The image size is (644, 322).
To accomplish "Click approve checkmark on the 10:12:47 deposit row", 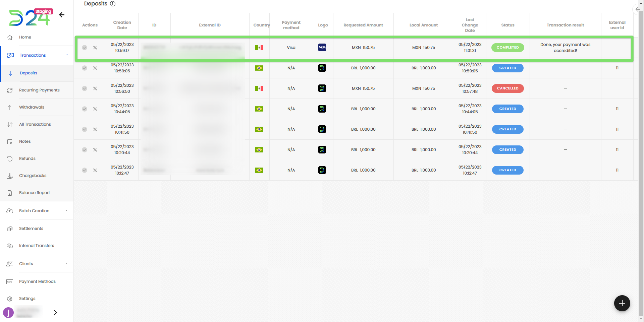I will [x=85, y=170].
